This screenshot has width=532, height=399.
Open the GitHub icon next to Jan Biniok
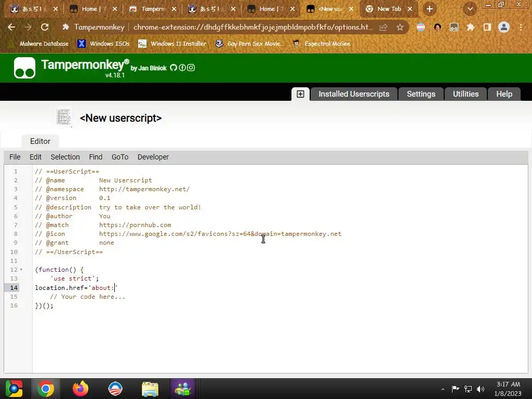pyautogui.click(x=174, y=68)
